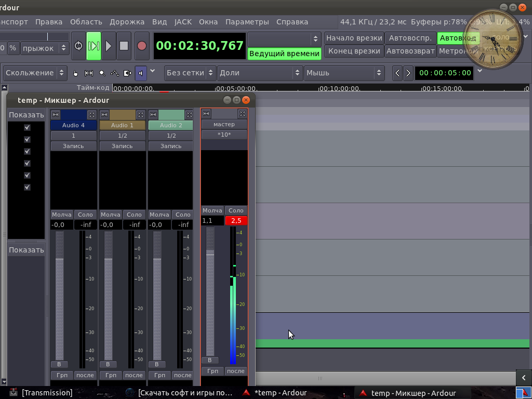Activate the audition speaker tool
Image resolution: width=532 pixels, height=399 pixels.
click(x=141, y=73)
